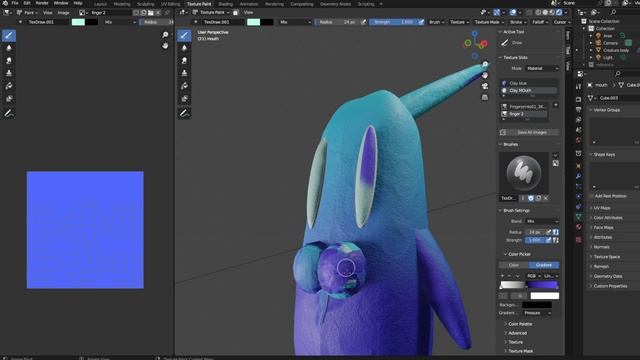Select Color mode in Color Picker
The width and height of the screenshot is (640, 360).
click(x=514, y=265)
